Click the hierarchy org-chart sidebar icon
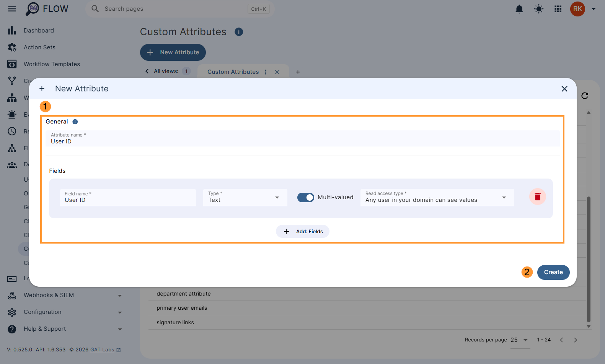 pyautogui.click(x=12, y=98)
